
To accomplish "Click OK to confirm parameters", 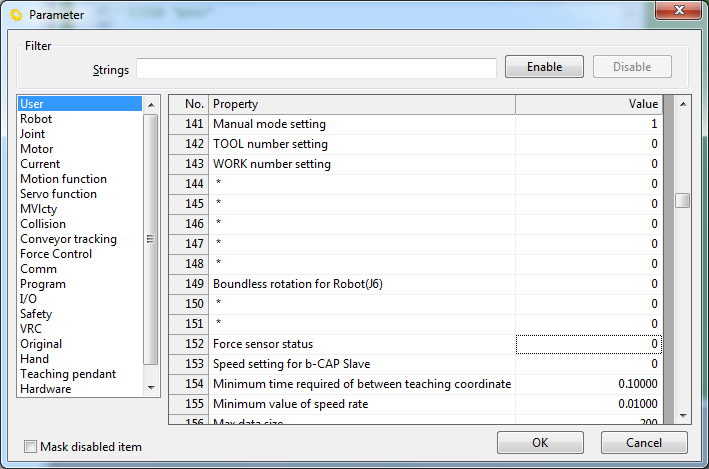I will pos(540,443).
